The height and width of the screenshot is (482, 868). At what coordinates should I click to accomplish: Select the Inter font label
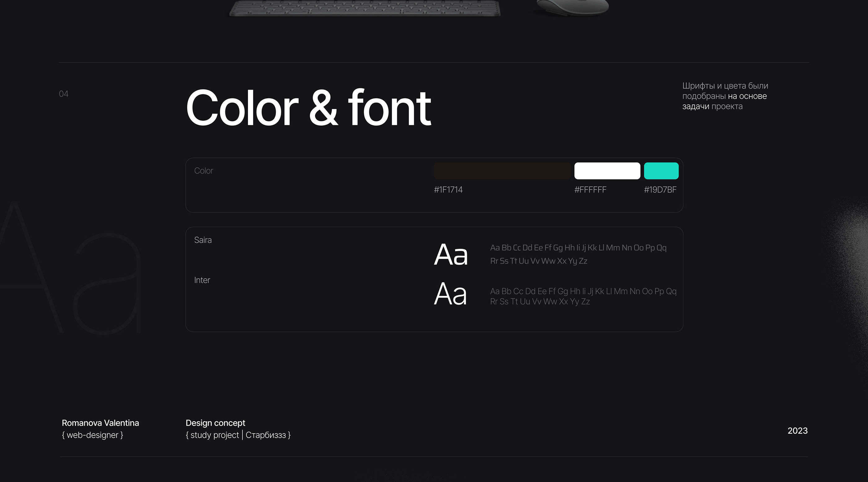(x=202, y=280)
